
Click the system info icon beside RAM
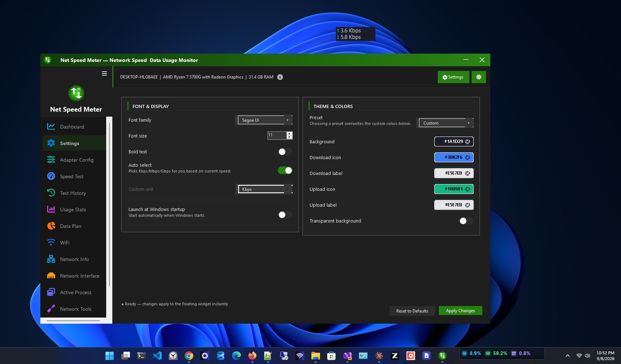pyautogui.click(x=280, y=77)
